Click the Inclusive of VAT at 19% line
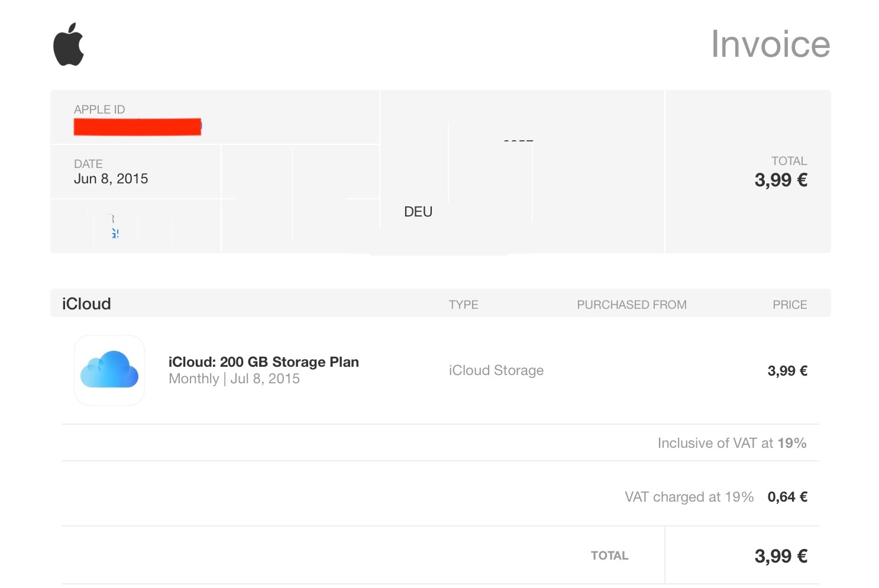879x588 pixels. click(732, 443)
